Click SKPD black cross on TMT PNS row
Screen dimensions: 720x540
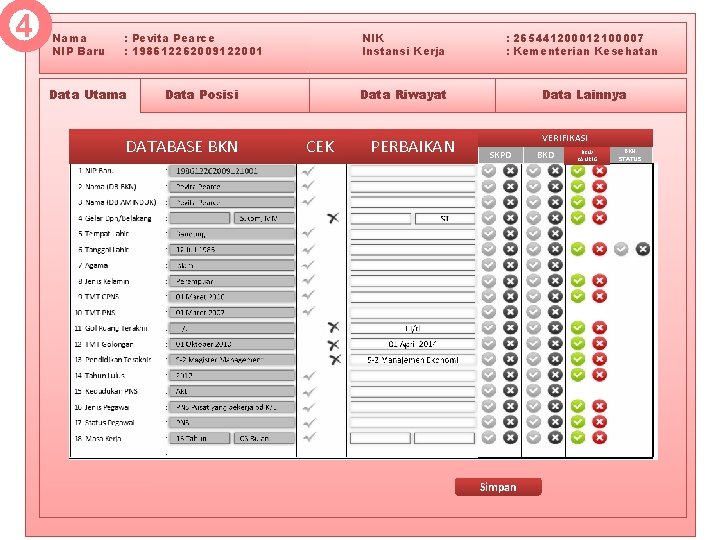pyautogui.click(x=510, y=312)
